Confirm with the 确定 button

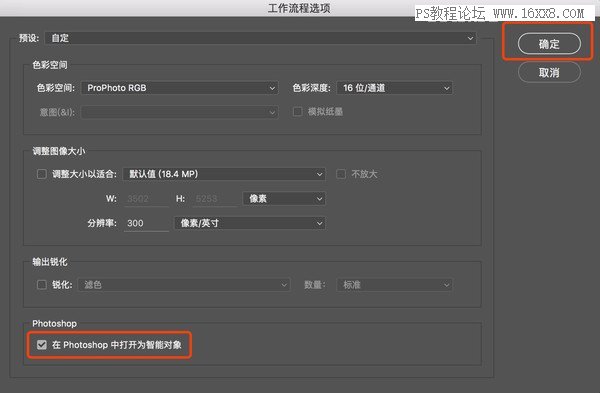point(549,44)
